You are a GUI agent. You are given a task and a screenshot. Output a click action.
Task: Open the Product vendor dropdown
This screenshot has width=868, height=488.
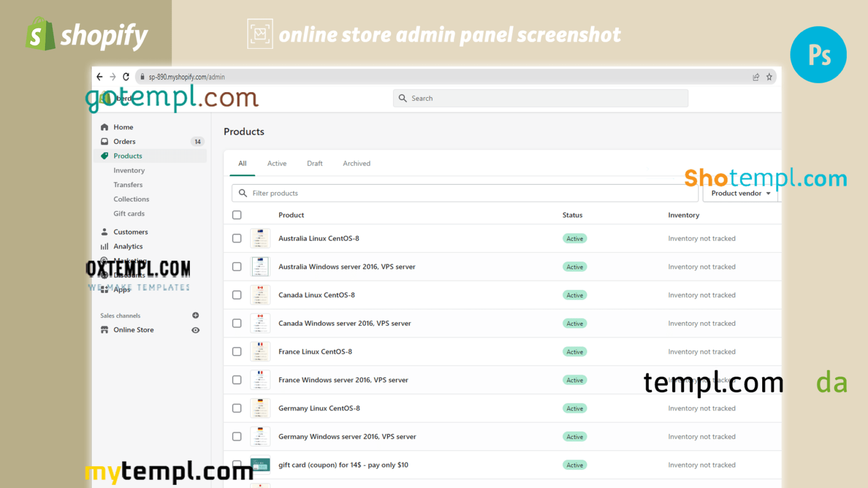coord(740,193)
